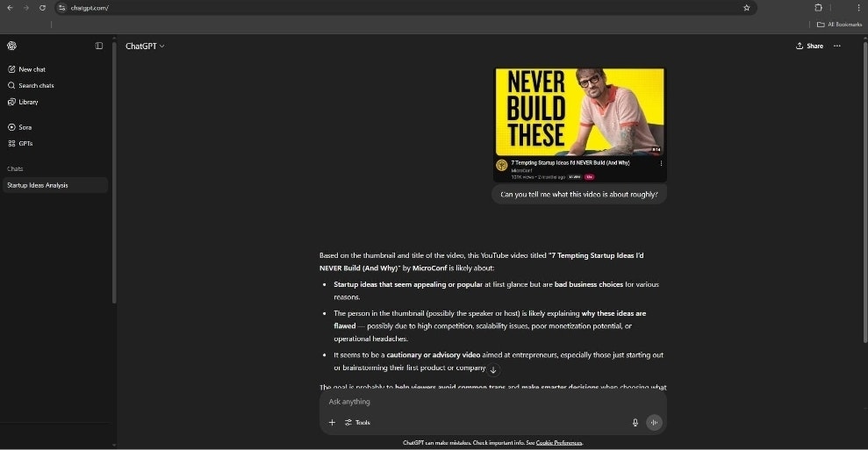Click the sidebar scrollbar
Image resolution: width=868 pixels, height=450 pixels.
coord(114,172)
